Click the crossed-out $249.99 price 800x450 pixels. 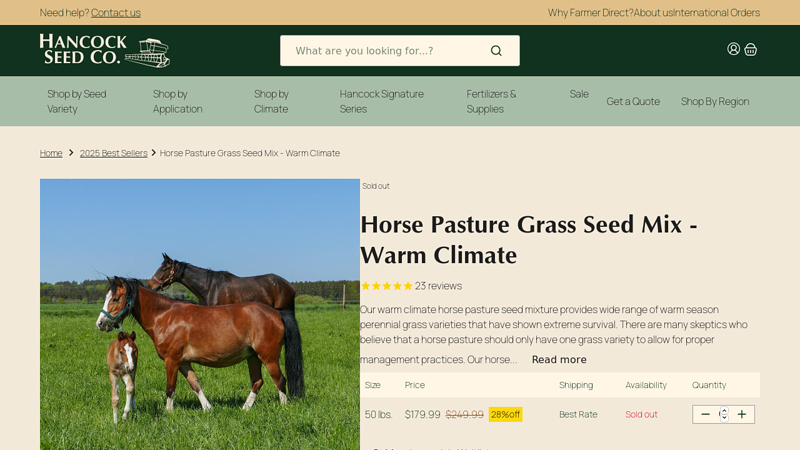(464, 414)
